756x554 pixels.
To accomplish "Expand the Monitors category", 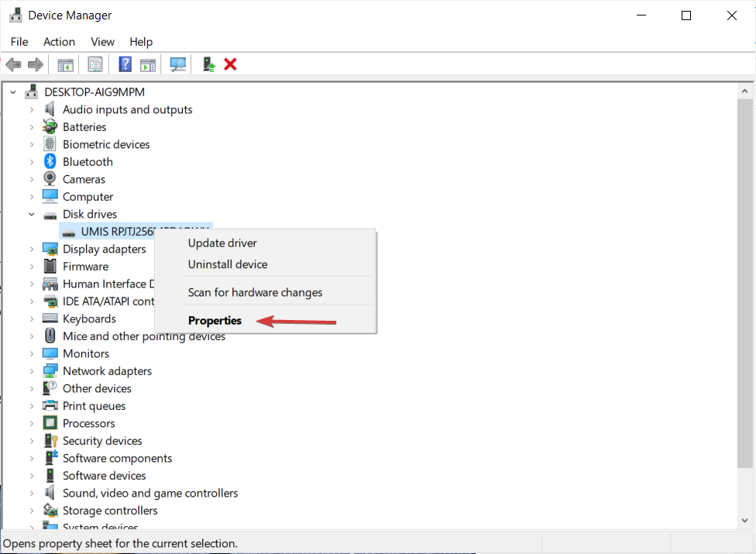I will pyautogui.click(x=32, y=353).
